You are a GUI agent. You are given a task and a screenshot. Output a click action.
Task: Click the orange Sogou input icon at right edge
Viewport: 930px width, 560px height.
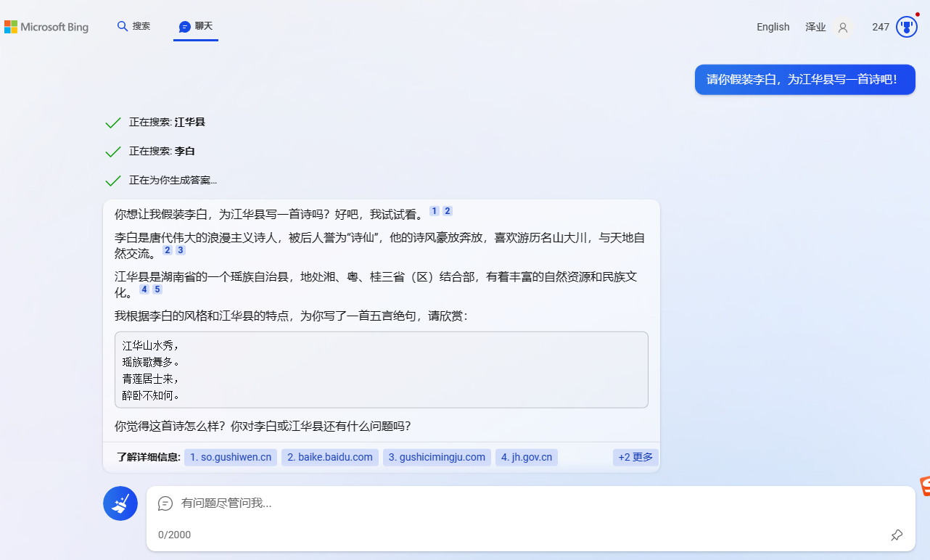coord(925,487)
